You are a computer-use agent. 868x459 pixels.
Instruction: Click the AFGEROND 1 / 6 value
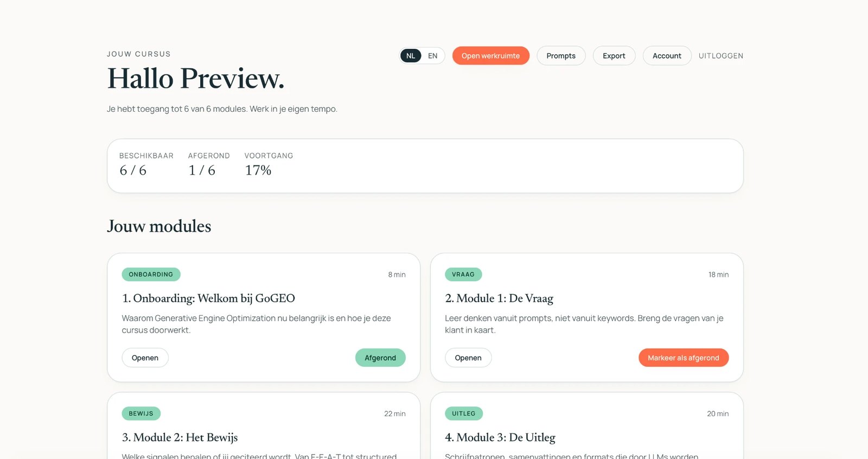click(x=202, y=170)
